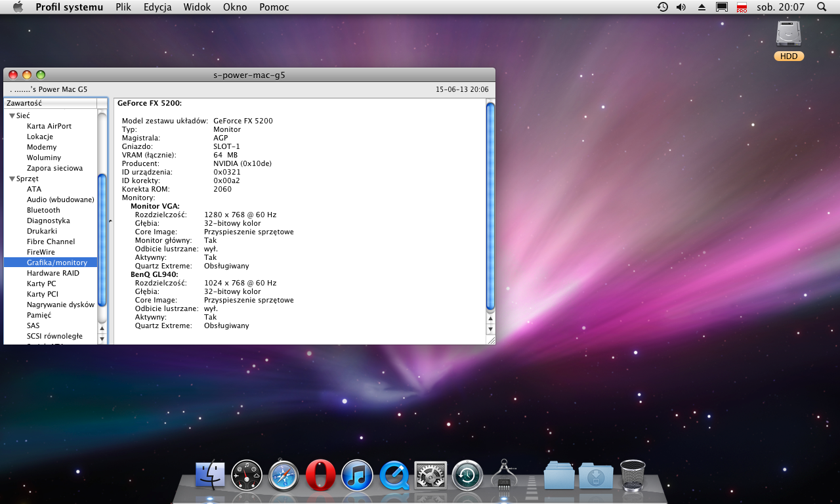Collapse the Sprzęt category triangle
The image size is (840, 504).
12,178
